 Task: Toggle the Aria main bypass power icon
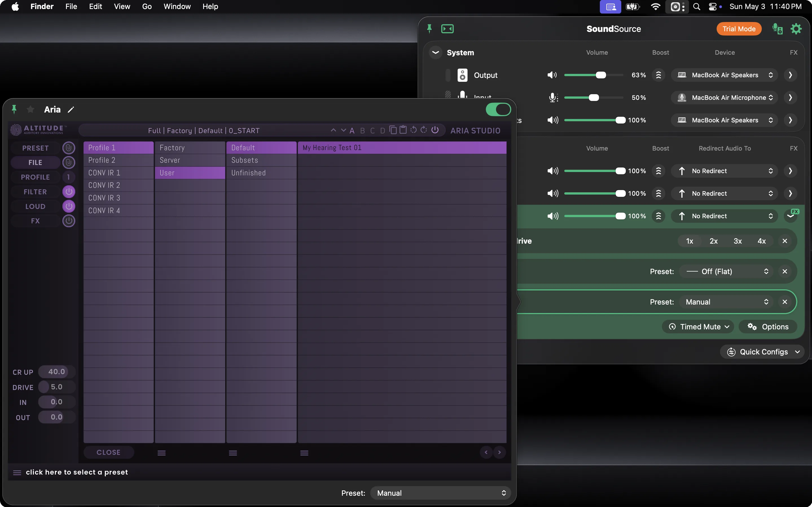435,130
